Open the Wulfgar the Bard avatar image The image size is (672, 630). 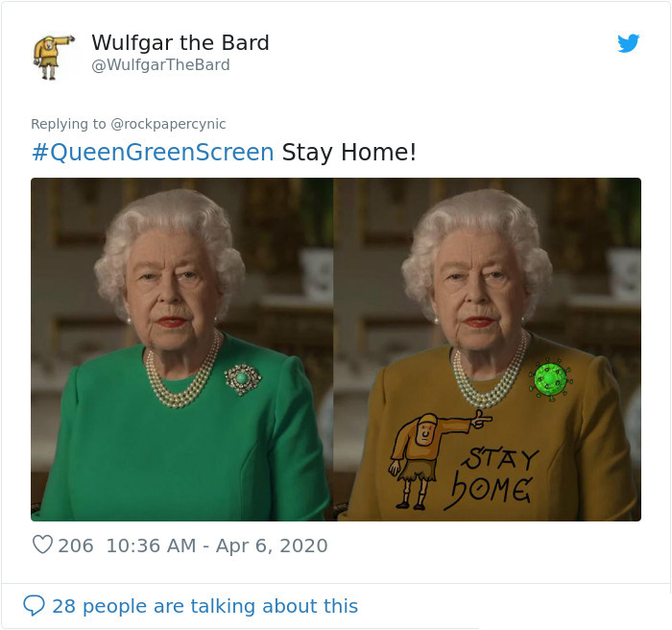click(x=53, y=57)
